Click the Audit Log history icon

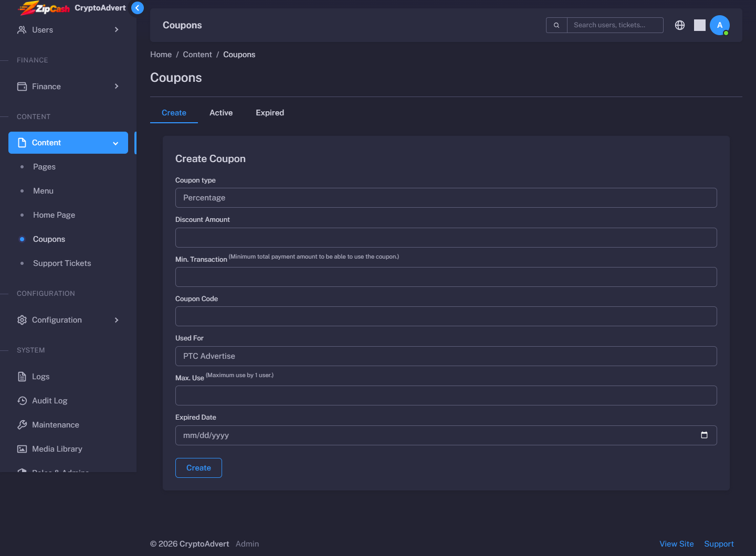point(22,401)
